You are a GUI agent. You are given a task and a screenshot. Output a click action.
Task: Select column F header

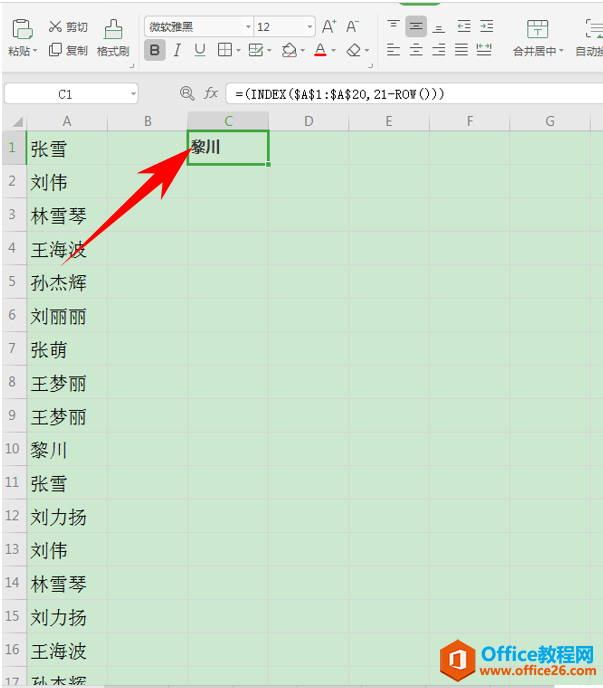point(470,121)
